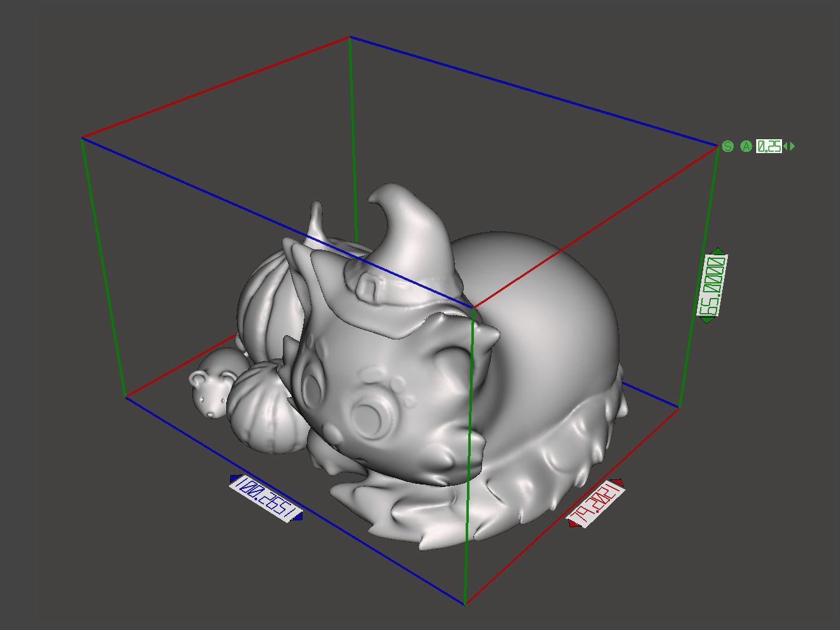Screen dimensions: 840x630
Task: Click blue arrow at lower-right of 100.2651 label
Action: click(299, 517)
